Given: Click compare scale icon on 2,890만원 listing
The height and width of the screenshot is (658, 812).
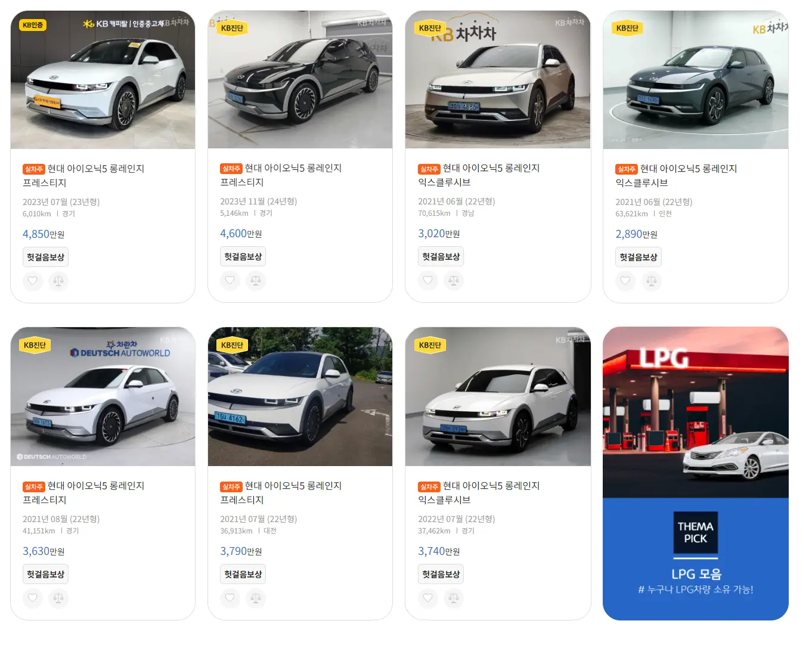Looking at the screenshot, I should tap(651, 281).
